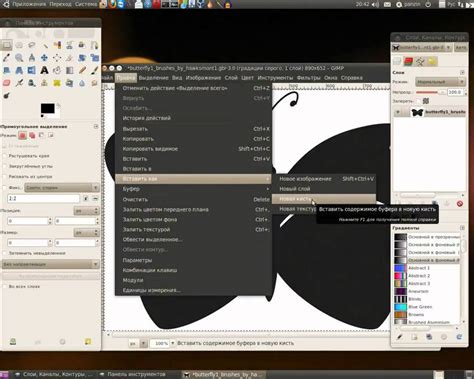Viewport: 474px width, 379px height.
Task: Click the butterfly layer thumbnail
Action: (417, 112)
